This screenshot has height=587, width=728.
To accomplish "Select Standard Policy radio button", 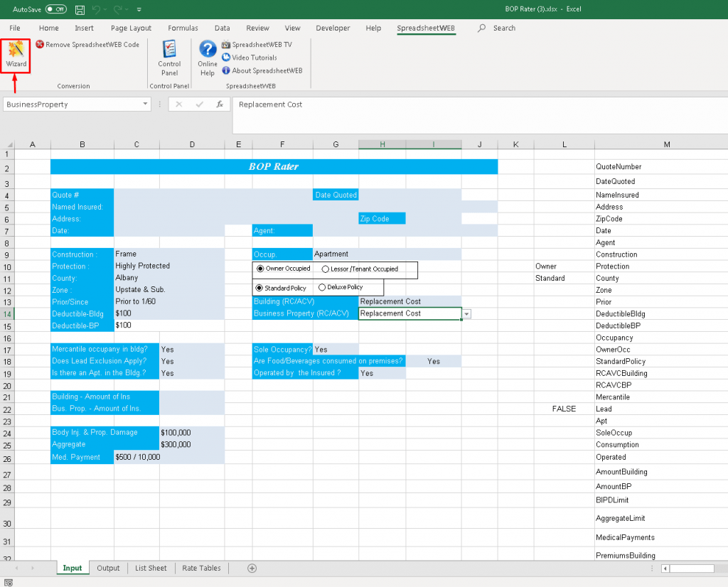I will pos(259,288).
